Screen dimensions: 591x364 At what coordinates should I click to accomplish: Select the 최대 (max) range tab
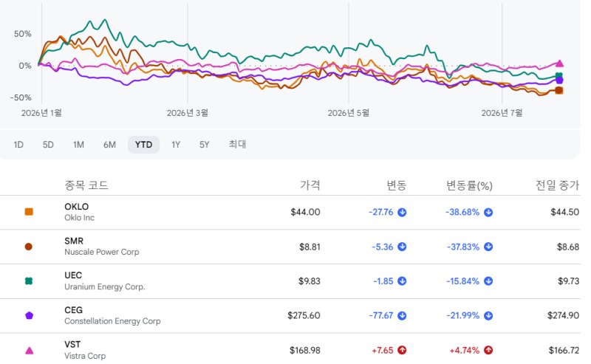pos(237,144)
